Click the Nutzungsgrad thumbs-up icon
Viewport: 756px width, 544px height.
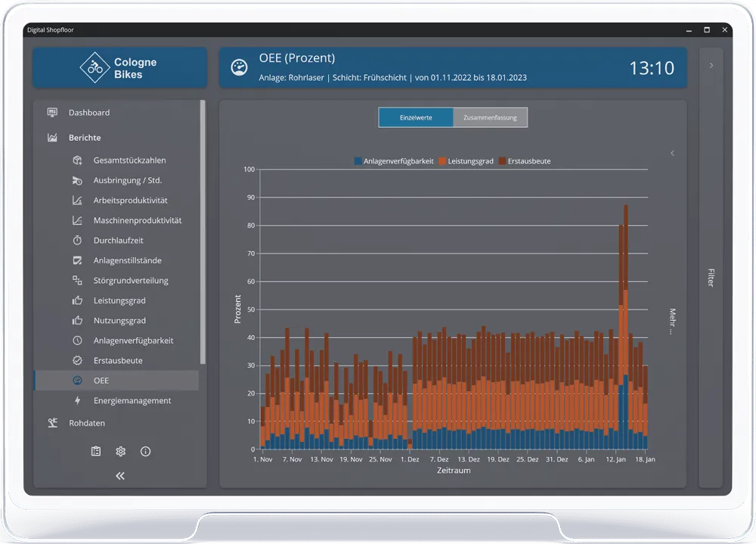77,321
